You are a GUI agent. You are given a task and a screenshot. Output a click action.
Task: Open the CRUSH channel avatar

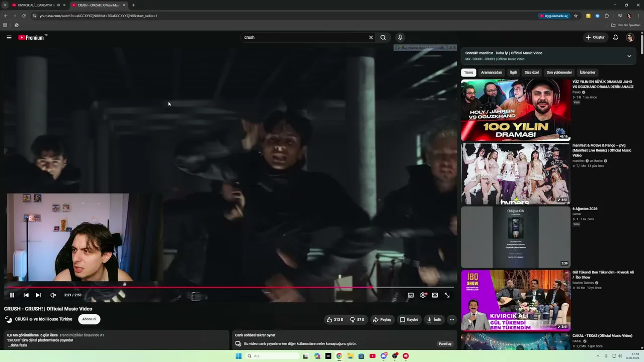tap(9, 319)
